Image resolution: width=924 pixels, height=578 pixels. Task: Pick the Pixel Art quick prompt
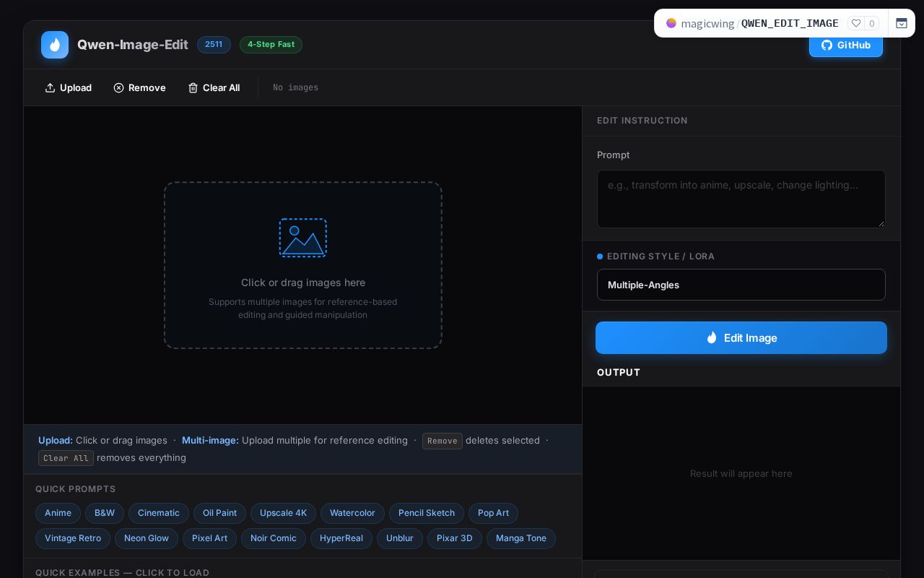(209, 538)
